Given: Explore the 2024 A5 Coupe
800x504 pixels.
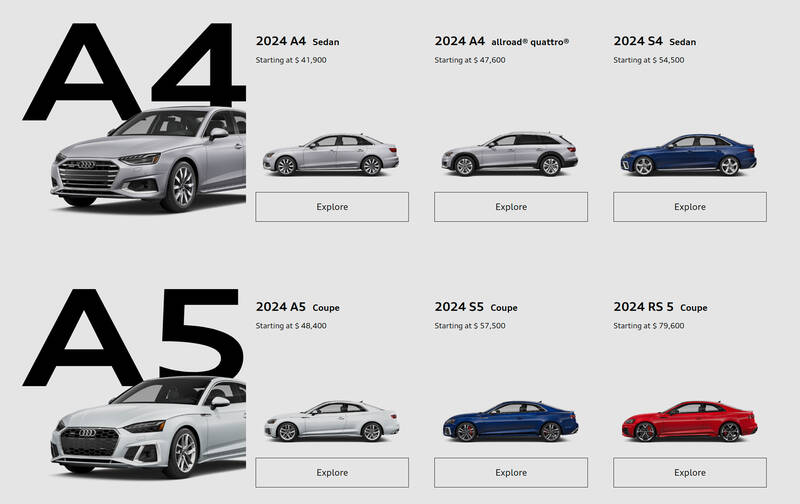Looking at the screenshot, I should pyautogui.click(x=332, y=472).
